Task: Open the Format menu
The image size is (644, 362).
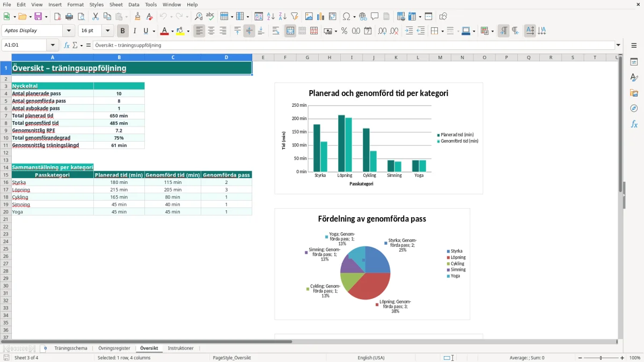Action: tap(76, 4)
